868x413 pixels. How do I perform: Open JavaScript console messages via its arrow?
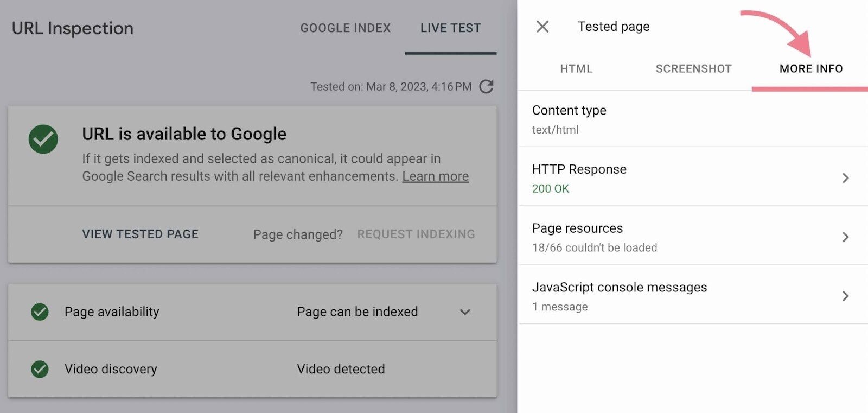point(846,296)
